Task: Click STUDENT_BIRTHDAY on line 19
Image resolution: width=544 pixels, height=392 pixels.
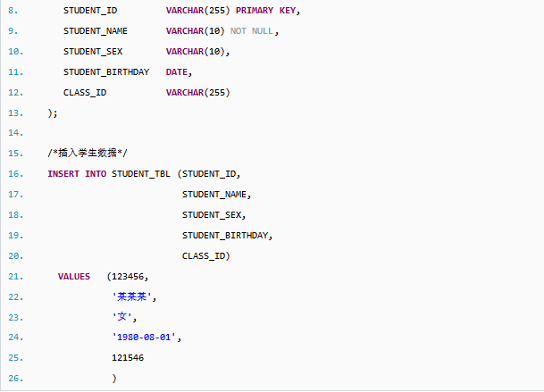Action: (226, 235)
